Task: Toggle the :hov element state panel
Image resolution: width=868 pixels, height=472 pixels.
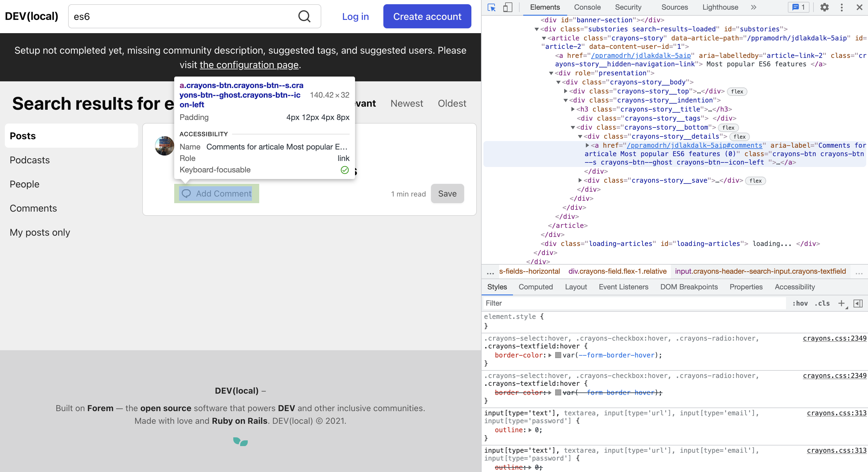Action: pos(800,303)
